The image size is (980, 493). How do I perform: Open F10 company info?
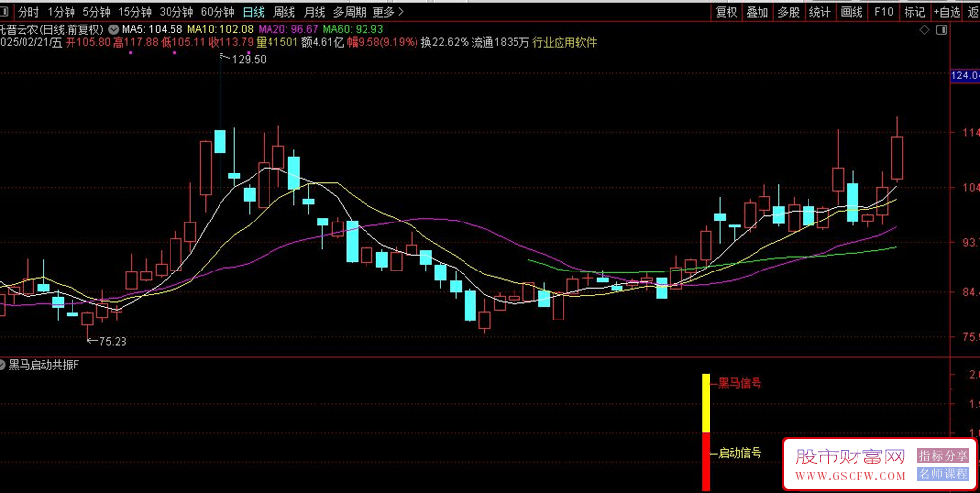(884, 11)
